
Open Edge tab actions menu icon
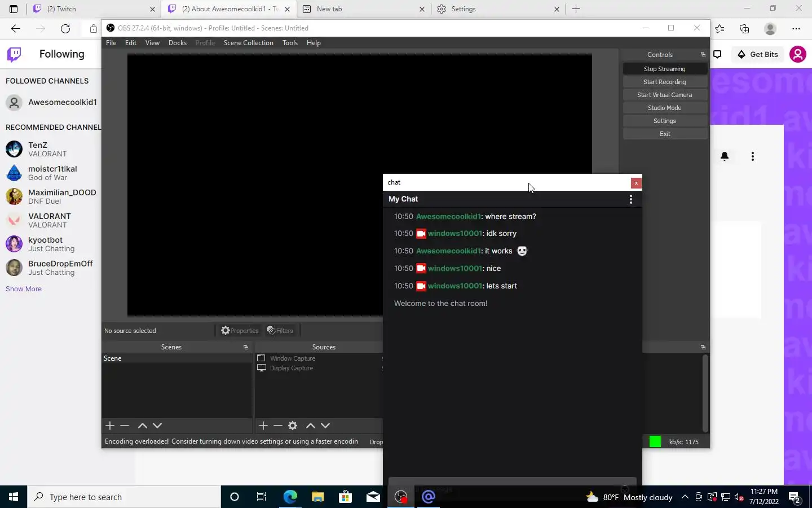[x=14, y=9]
